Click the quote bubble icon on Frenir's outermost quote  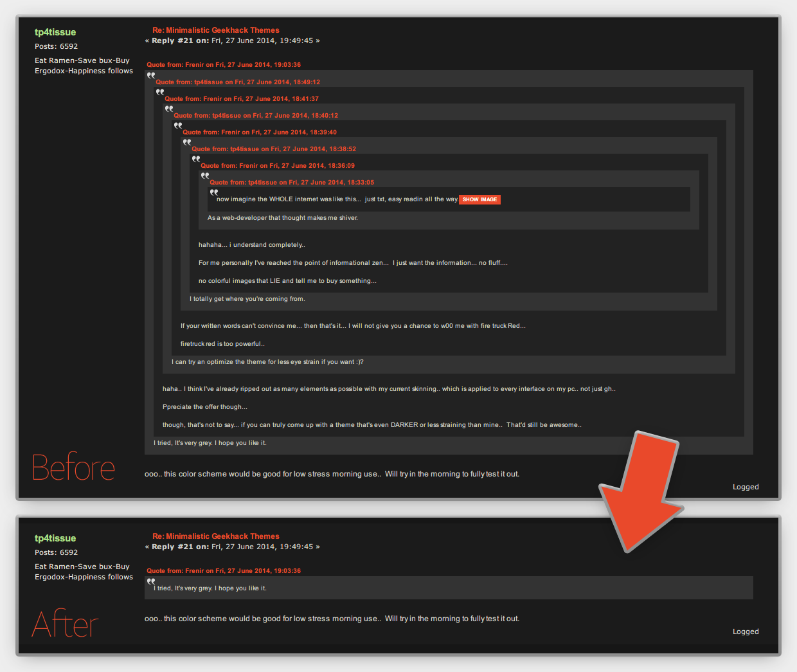[150, 75]
